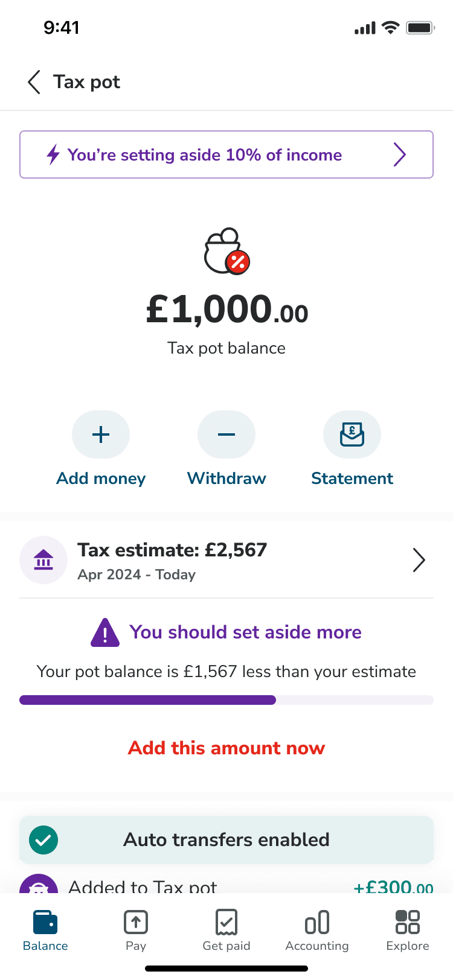Open the Statement envelope icon
The image size is (453, 980).
pyautogui.click(x=352, y=434)
